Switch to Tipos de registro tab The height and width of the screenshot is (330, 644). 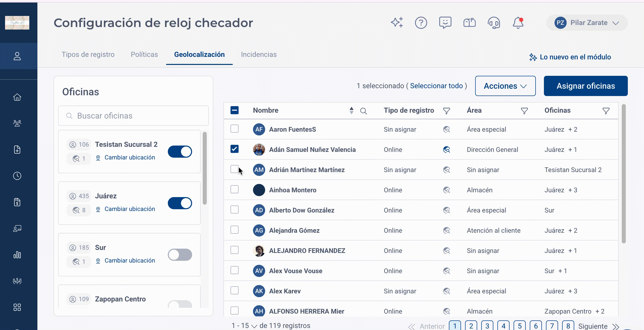click(88, 55)
